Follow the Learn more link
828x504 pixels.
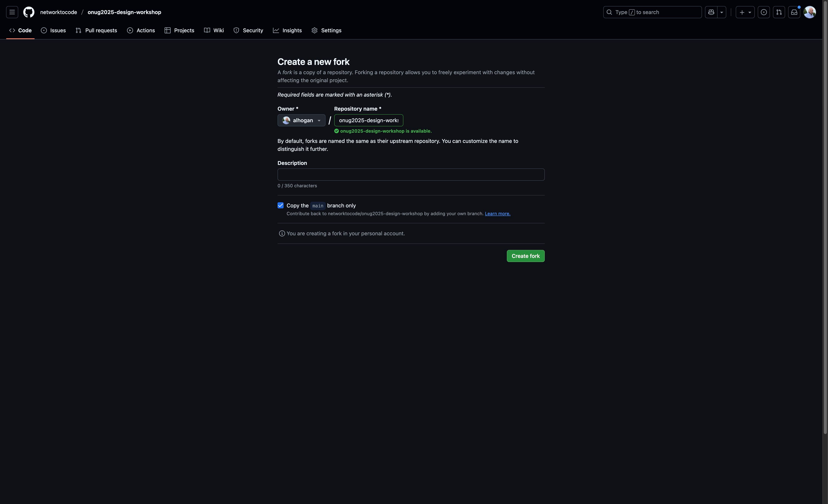tap(497, 214)
